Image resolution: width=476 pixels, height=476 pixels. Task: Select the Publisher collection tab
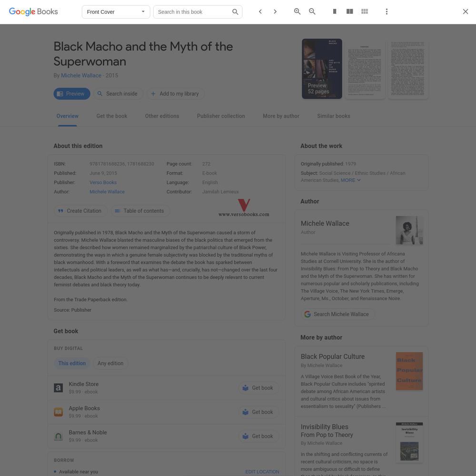click(221, 116)
